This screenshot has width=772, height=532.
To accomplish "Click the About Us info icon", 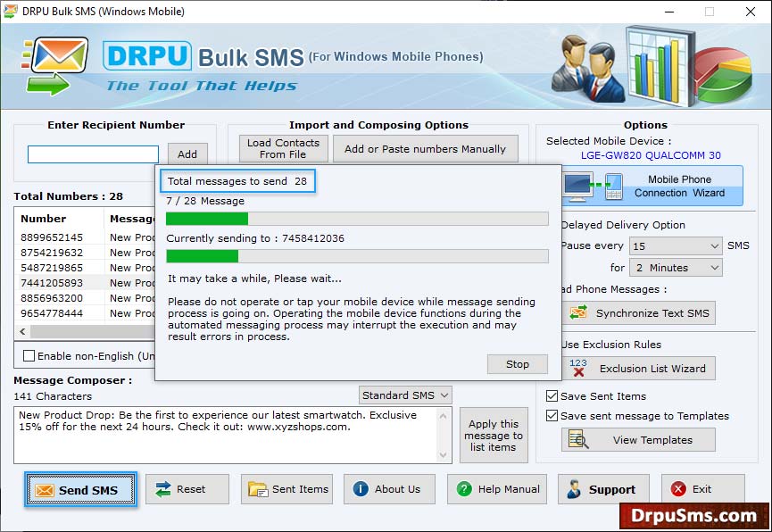I will click(x=361, y=488).
